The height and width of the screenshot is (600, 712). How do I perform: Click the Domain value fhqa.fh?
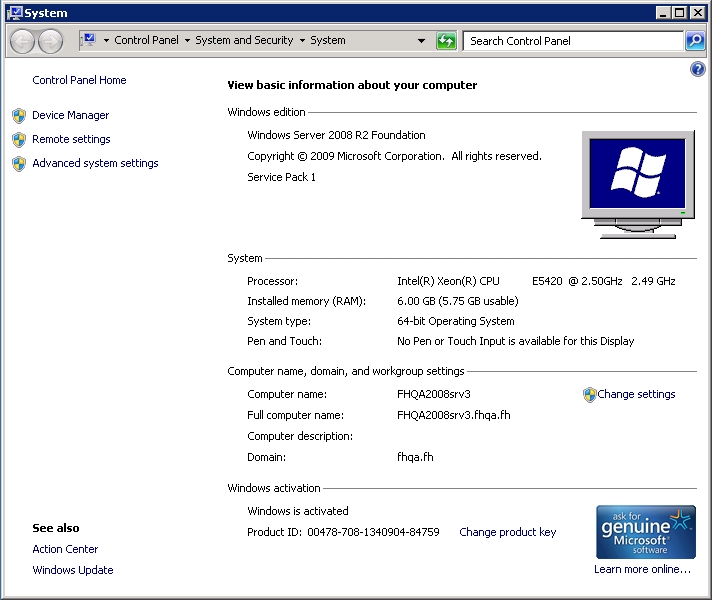tap(415, 457)
